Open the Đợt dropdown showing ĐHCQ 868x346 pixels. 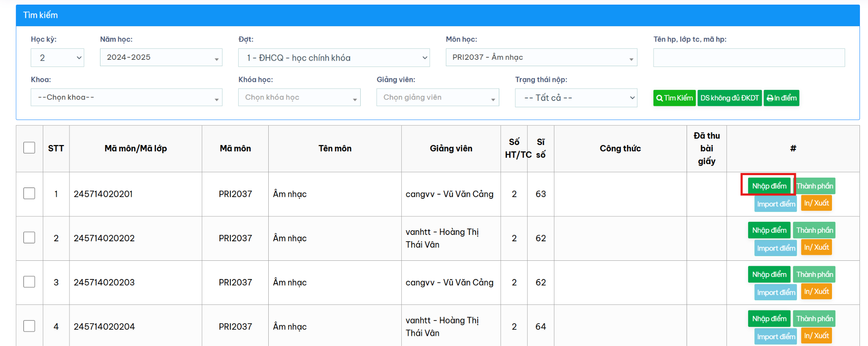pyautogui.click(x=334, y=58)
